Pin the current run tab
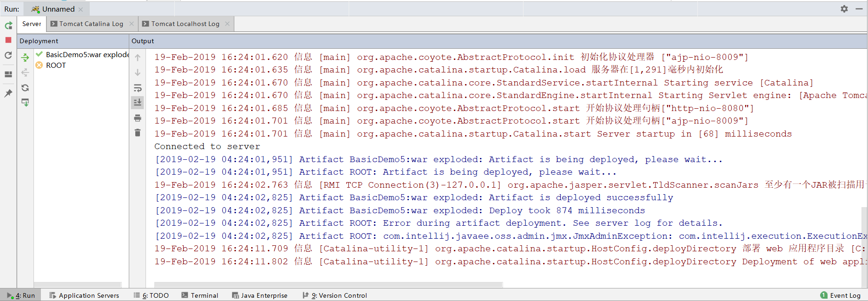Image resolution: width=868 pixels, height=301 pixels. coord(8,93)
